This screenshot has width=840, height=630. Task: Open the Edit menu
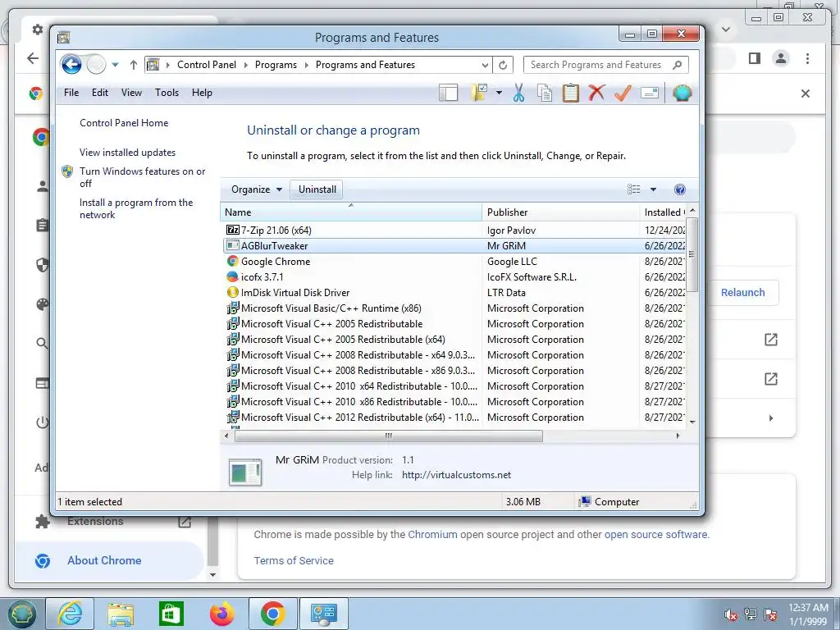coord(99,93)
